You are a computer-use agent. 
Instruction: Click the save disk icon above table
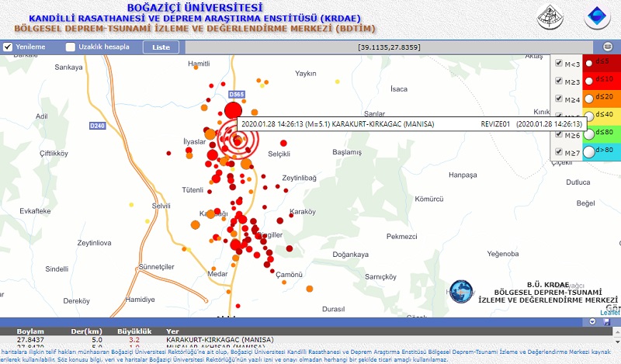[x=606, y=321]
